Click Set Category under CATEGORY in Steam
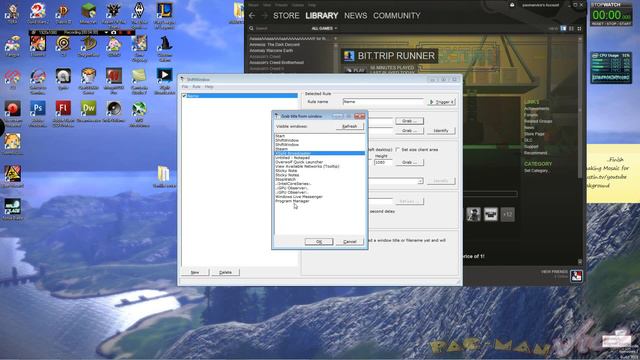Image resolution: width=640 pixels, height=360 pixels. coord(536,171)
